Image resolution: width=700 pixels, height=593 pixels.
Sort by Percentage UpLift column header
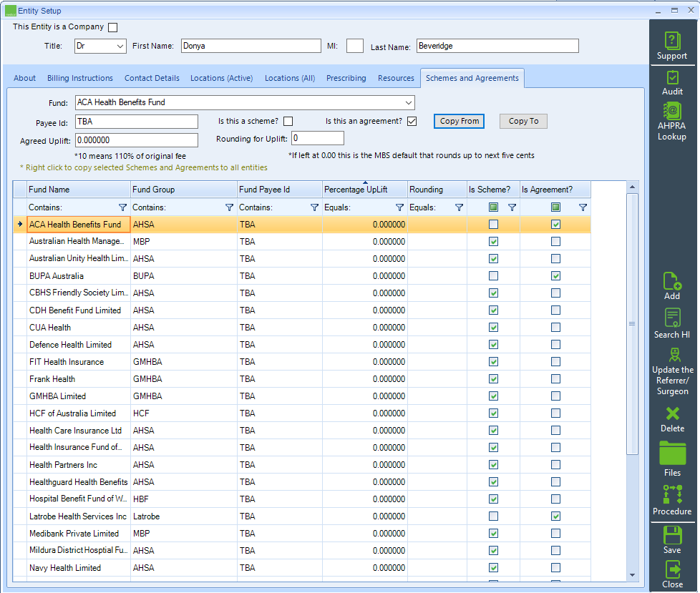click(x=365, y=190)
